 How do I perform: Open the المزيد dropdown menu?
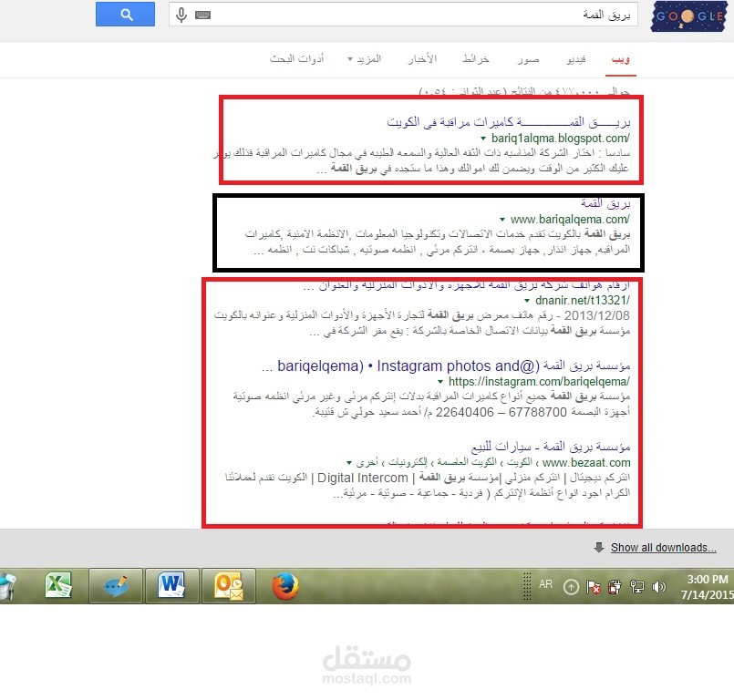[x=364, y=59]
